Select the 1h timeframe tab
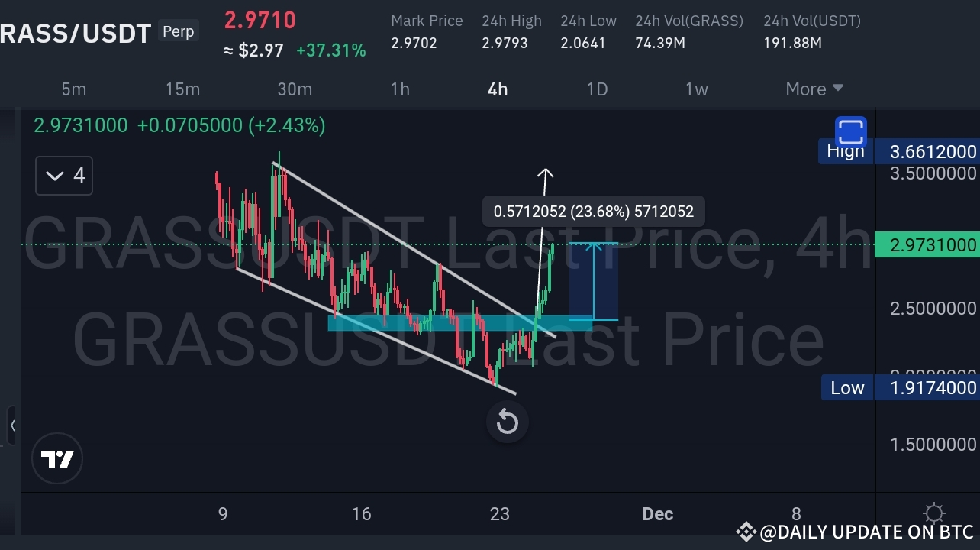This screenshot has height=550, width=980. (400, 89)
